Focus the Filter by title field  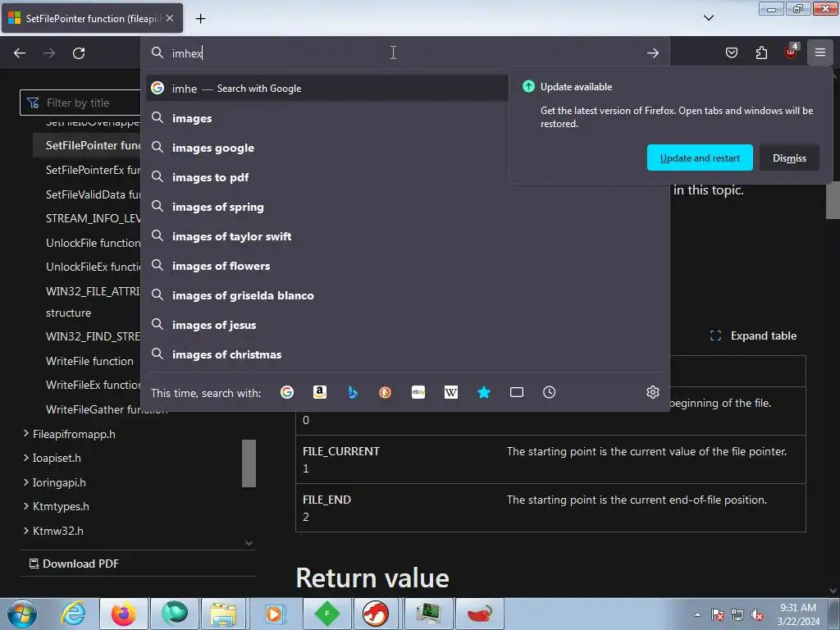(x=80, y=103)
